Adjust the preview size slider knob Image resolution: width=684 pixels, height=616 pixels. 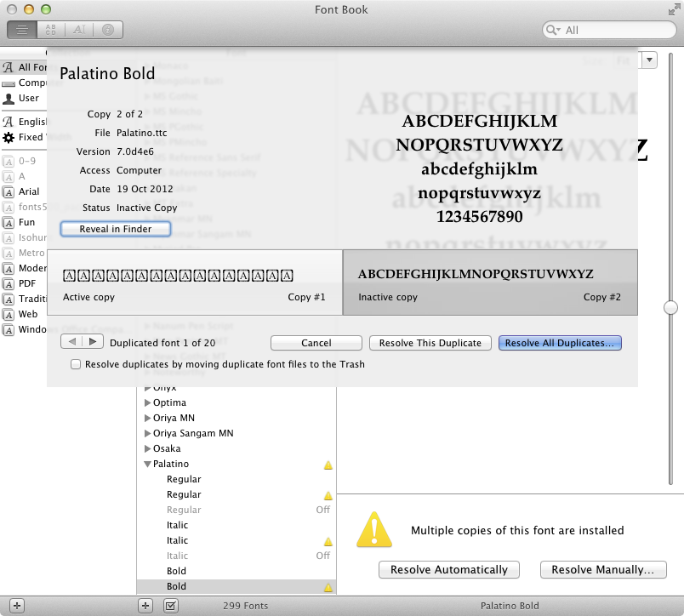click(670, 307)
